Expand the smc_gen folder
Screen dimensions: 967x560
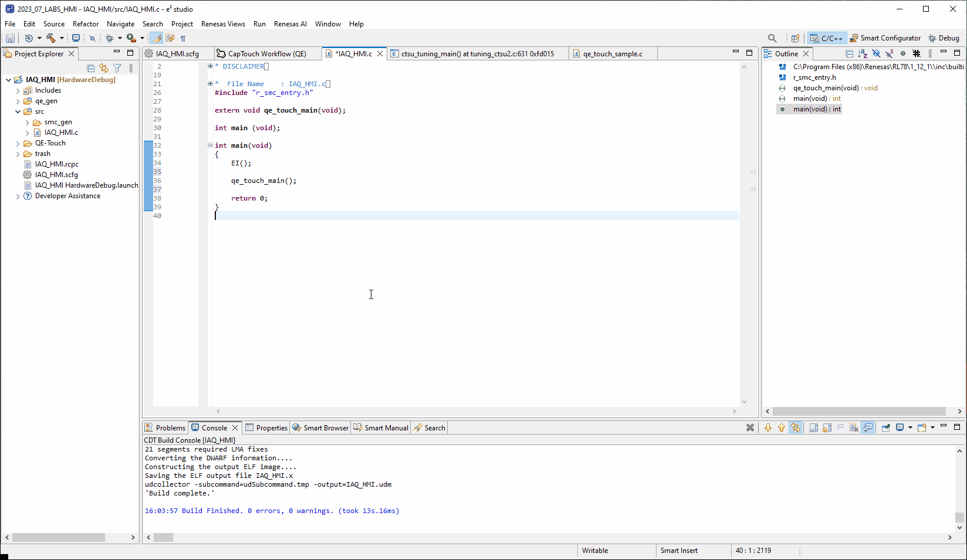(x=27, y=123)
